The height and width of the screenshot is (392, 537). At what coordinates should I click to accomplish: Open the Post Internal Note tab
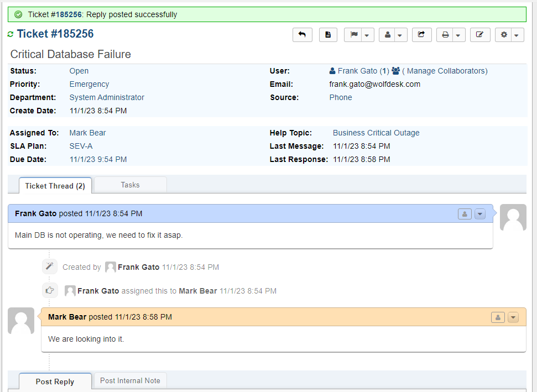130,380
